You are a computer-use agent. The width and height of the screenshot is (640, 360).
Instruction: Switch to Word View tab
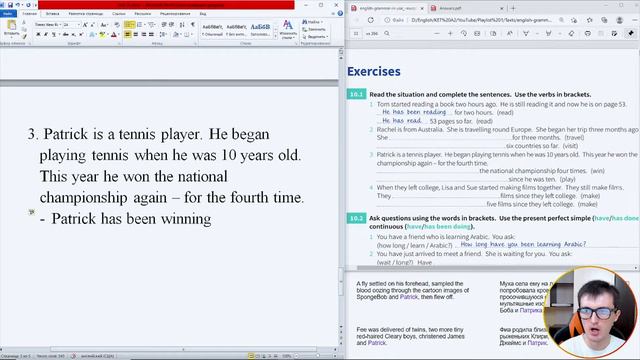(x=203, y=13)
